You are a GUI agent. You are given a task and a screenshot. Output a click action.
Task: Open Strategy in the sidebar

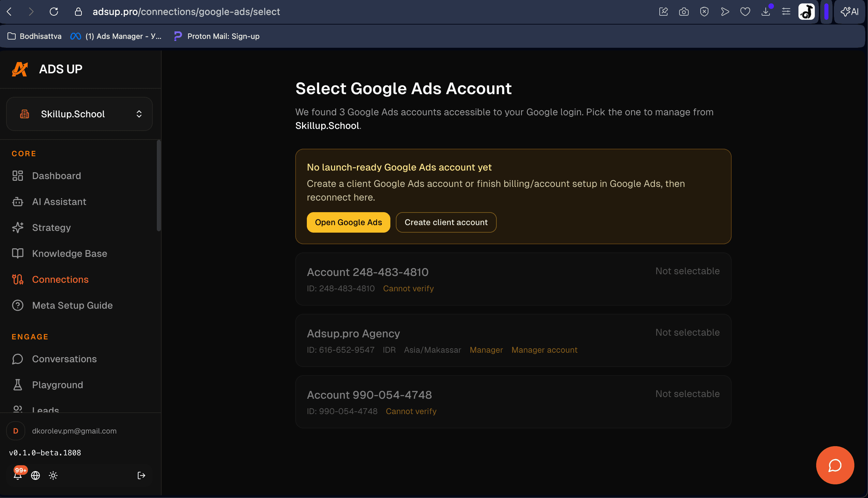click(51, 228)
